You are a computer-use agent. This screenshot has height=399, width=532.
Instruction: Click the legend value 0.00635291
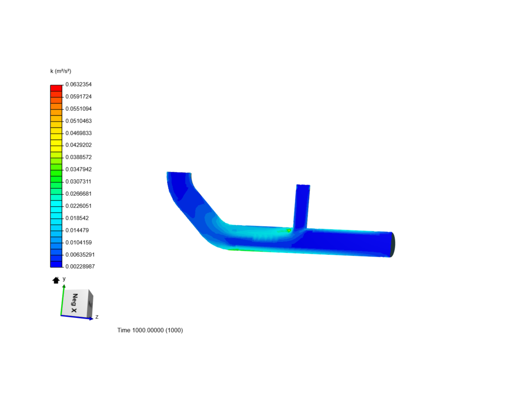pos(80,255)
